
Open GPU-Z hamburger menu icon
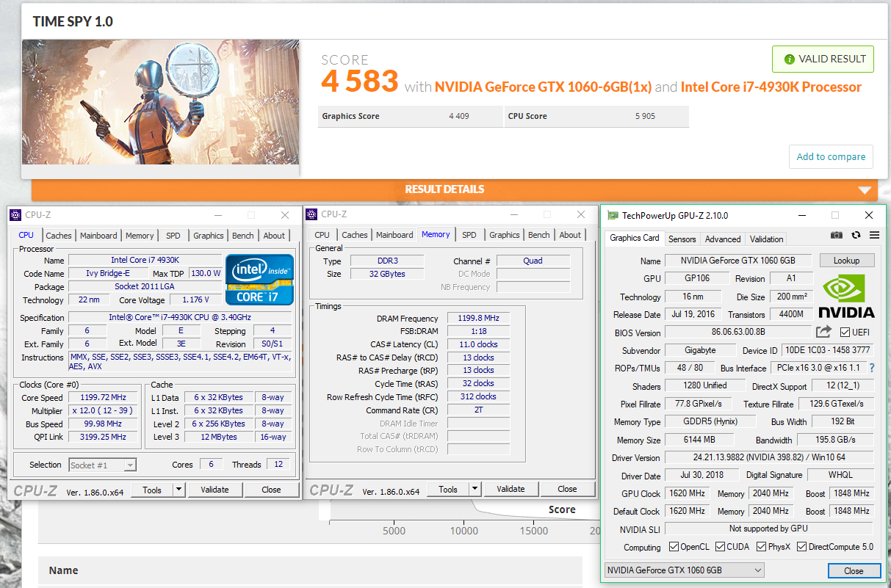[874, 236]
